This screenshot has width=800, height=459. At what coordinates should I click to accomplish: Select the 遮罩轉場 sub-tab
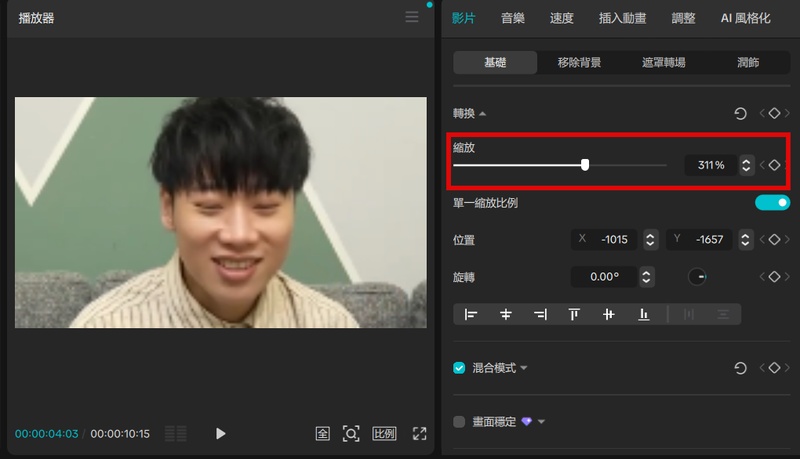click(x=663, y=62)
